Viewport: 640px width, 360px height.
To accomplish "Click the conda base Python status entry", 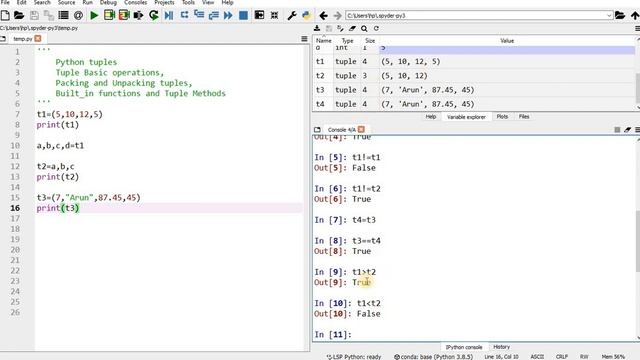I will point(433,357).
